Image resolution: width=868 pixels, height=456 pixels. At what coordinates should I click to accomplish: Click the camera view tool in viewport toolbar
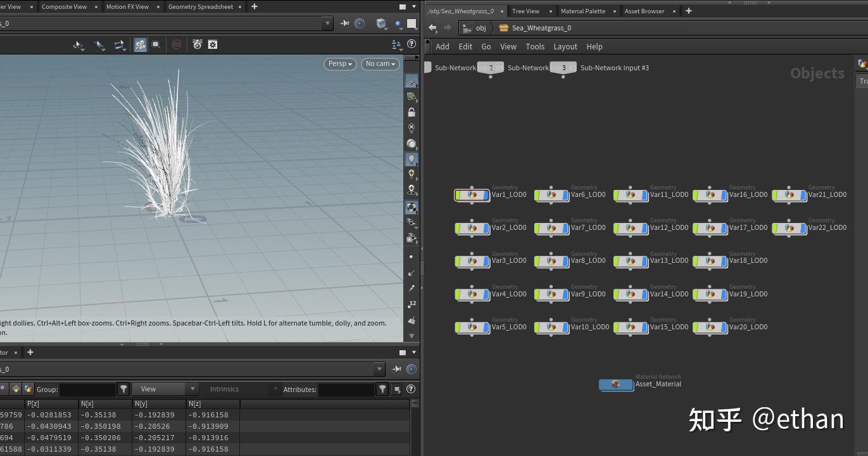[x=141, y=45]
